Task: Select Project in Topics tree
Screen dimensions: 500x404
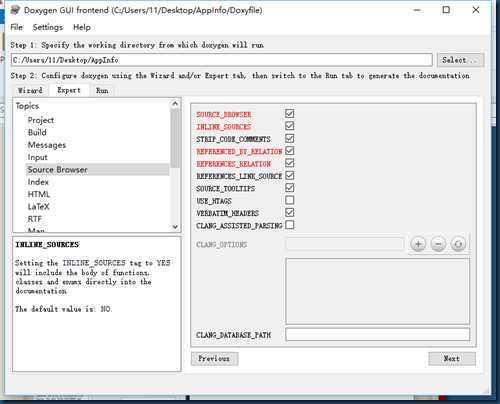Action: click(x=41, y=120)
